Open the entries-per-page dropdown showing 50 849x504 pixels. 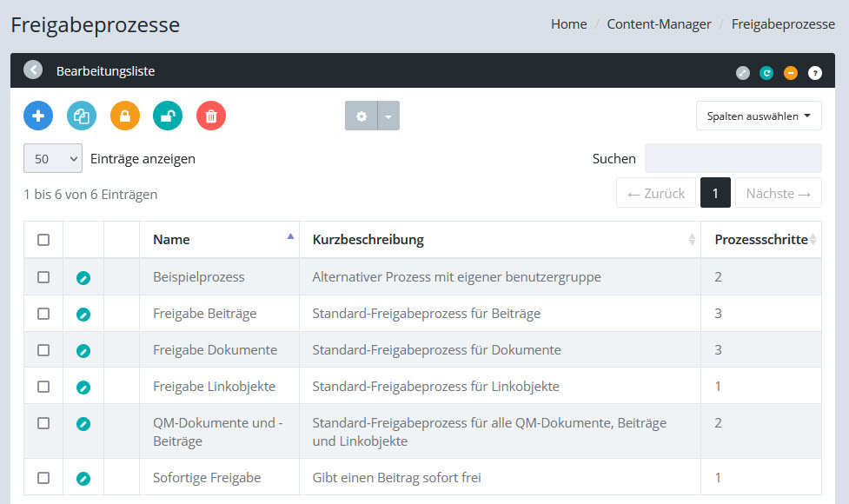53,159
